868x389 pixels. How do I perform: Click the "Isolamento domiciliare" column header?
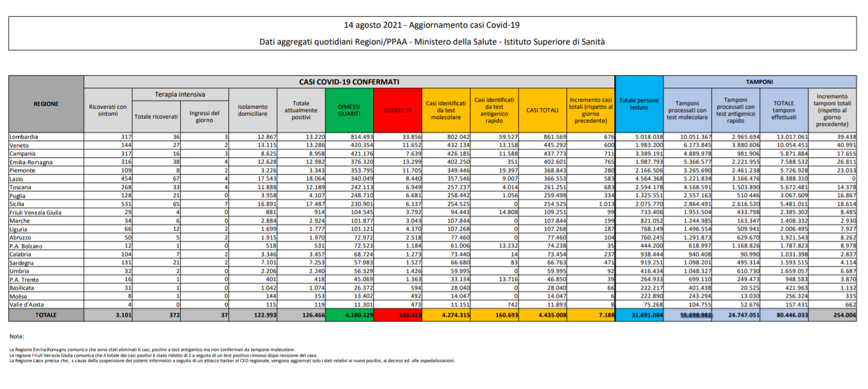click(253, 110)
